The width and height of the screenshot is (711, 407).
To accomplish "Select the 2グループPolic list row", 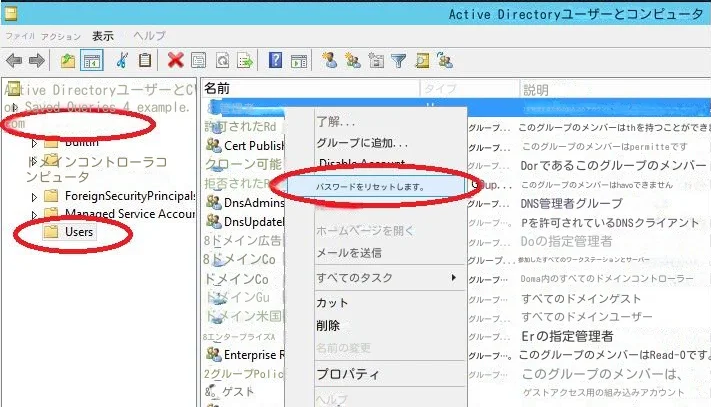I will coord(243,374).
